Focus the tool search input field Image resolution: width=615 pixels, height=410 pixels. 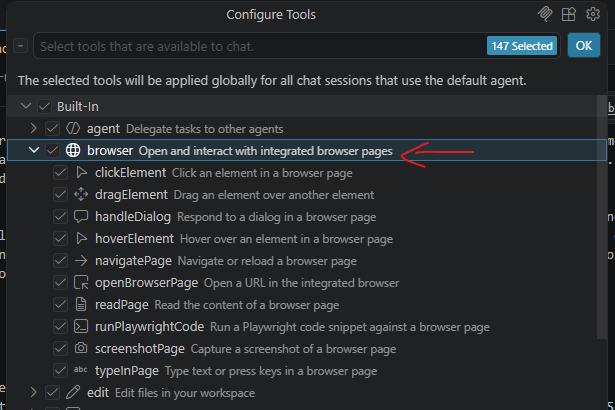click(297, 46)
